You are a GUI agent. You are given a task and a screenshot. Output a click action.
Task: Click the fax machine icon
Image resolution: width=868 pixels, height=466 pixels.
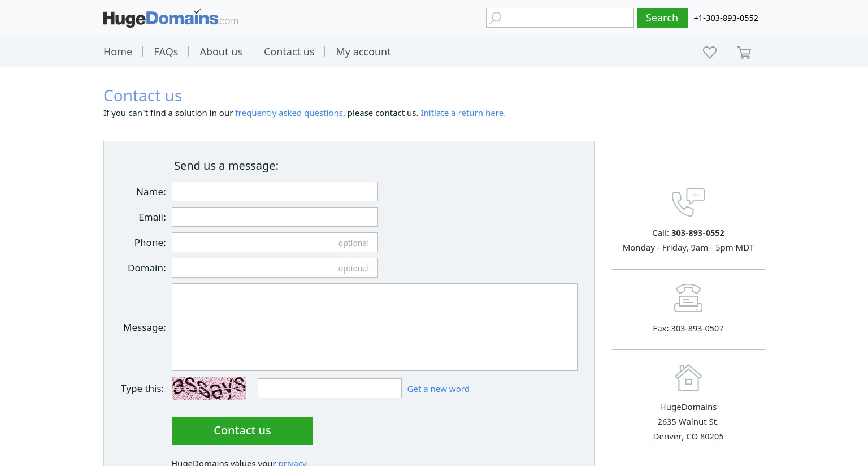[688, 298]
